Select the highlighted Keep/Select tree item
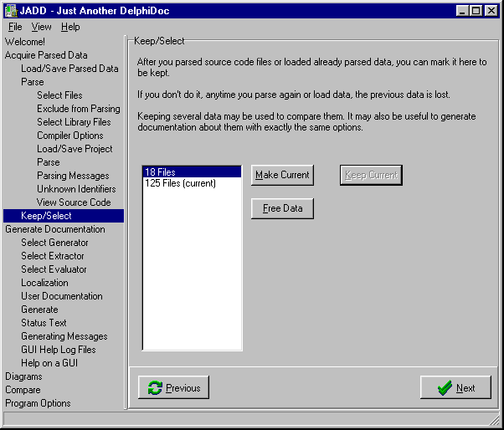The image size is (504, 430). (x=64, y=216)
